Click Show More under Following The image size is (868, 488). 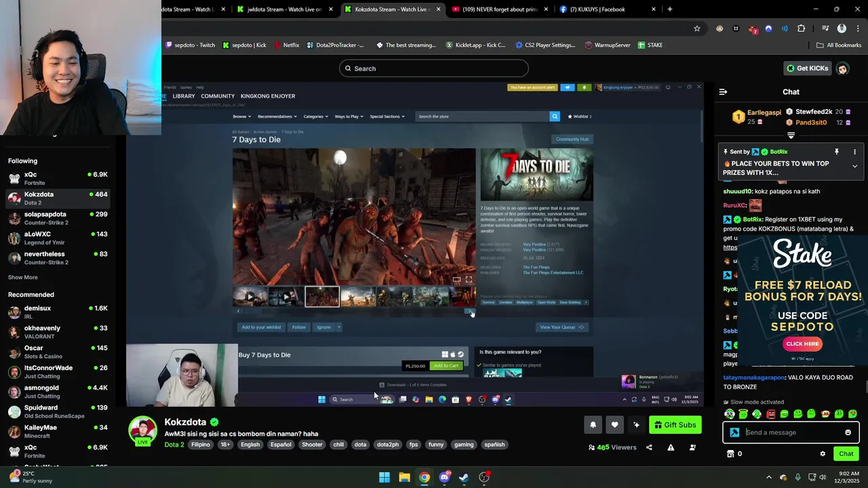(x=22, y=277)
